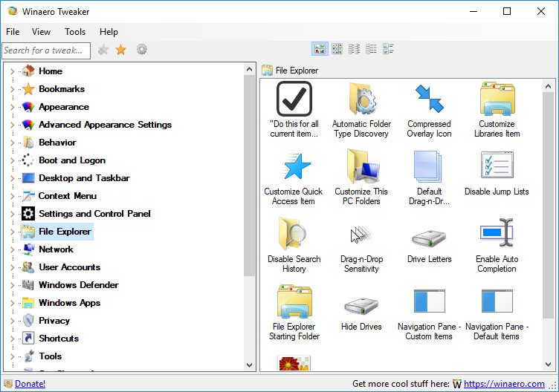Switch to list view mode
This screenshot has height=392, width=559.
371,49
